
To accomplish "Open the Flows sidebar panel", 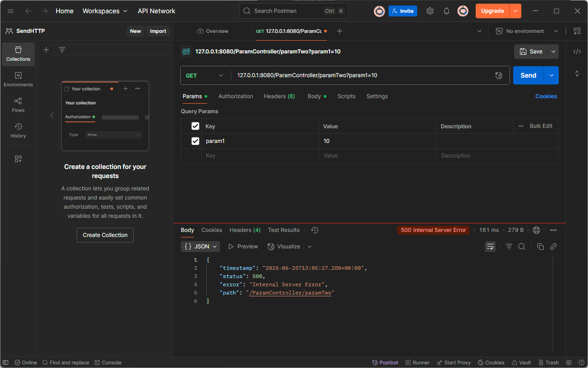I will 18,105.
